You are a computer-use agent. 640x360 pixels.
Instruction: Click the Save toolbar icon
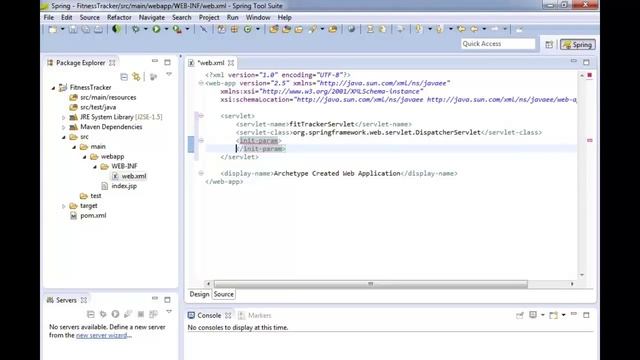(73, 29)
